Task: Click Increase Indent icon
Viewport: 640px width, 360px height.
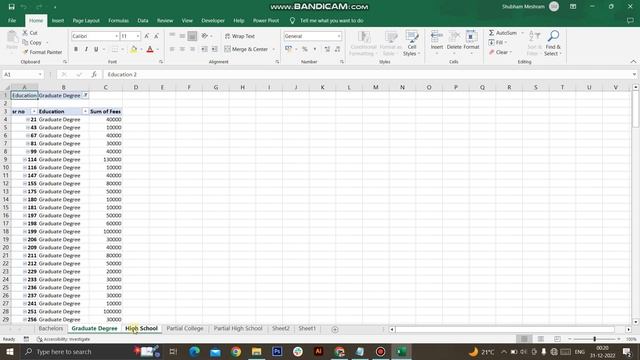Action: (214, 49)
